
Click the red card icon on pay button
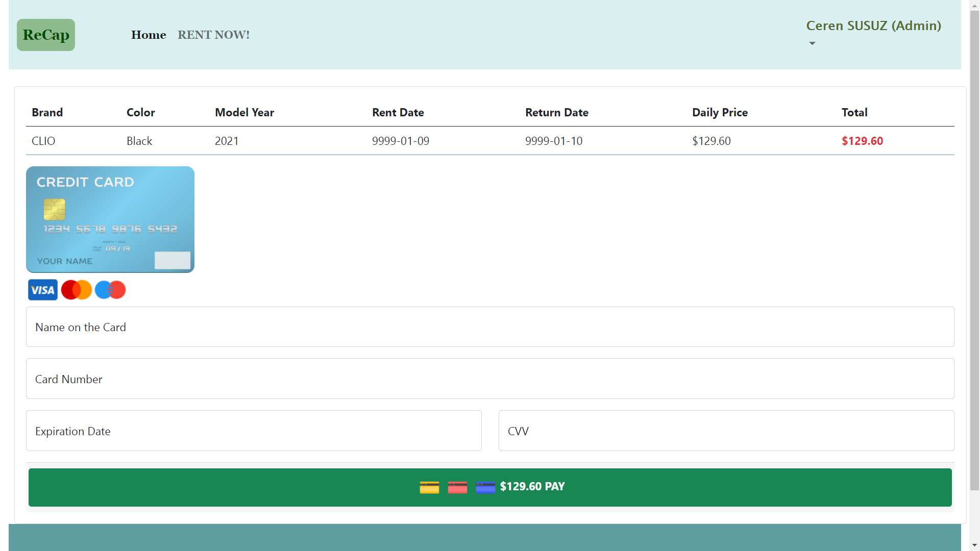457,487
